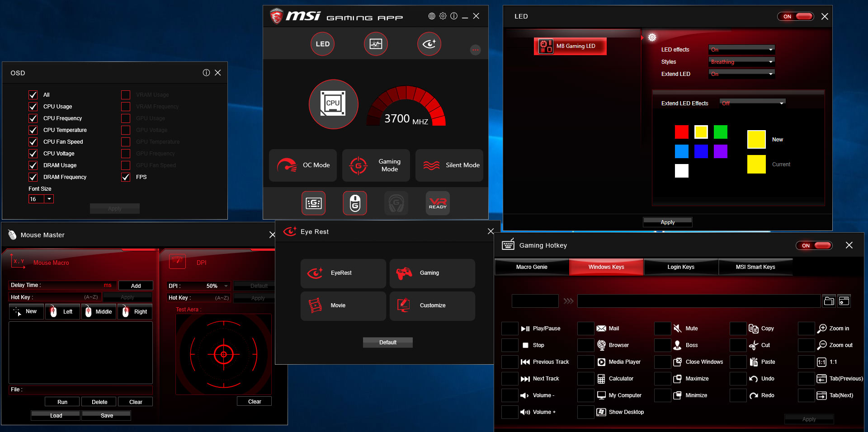Click the OSD window info icon
The image size is (868, 432).
[206, 73]
